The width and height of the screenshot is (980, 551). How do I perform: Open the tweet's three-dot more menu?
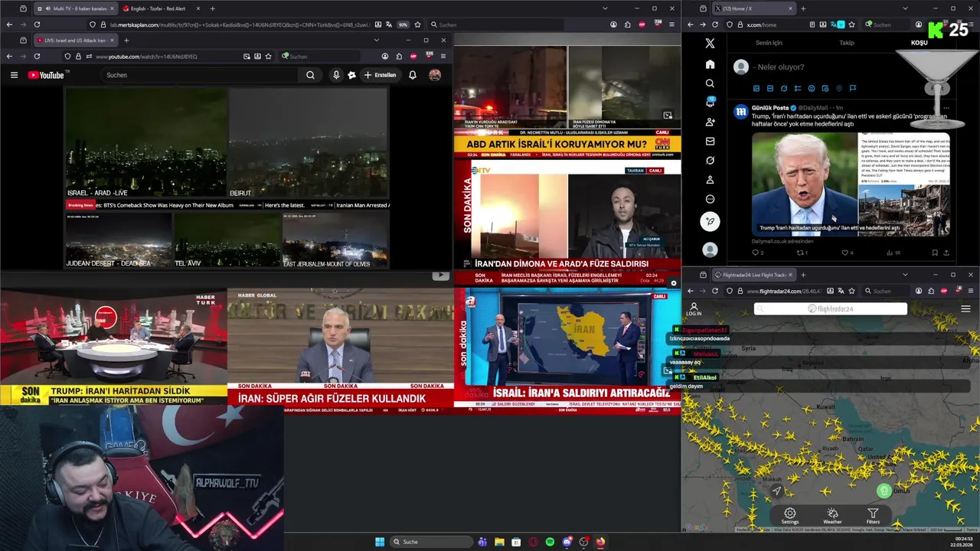point(946,108)
